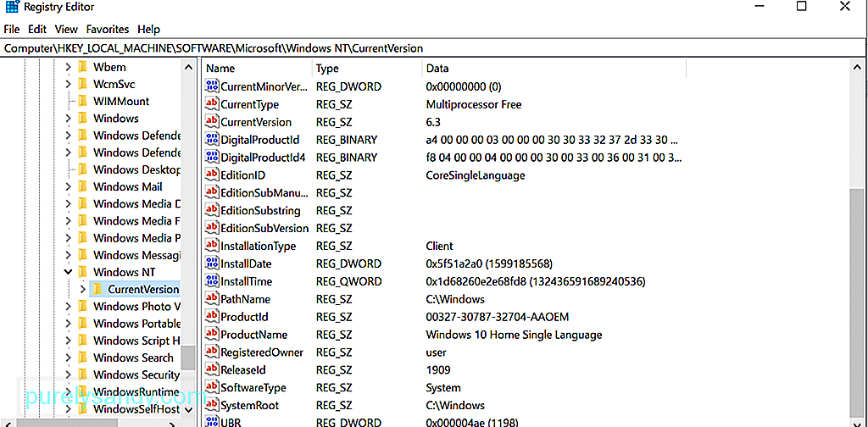Select the ProductName value name
The image size is (868, 427).
click(254, 335)
